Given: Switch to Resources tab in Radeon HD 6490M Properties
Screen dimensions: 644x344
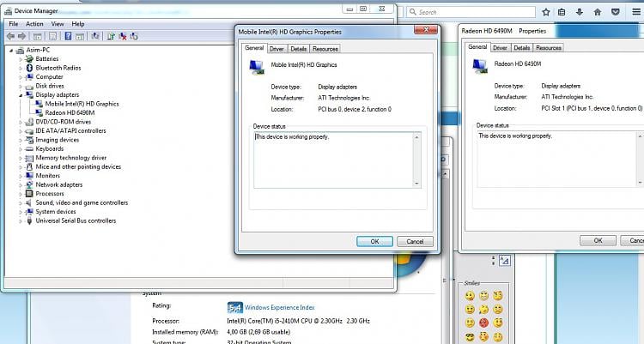Looking at the screenshot, I should click(549, 48).
